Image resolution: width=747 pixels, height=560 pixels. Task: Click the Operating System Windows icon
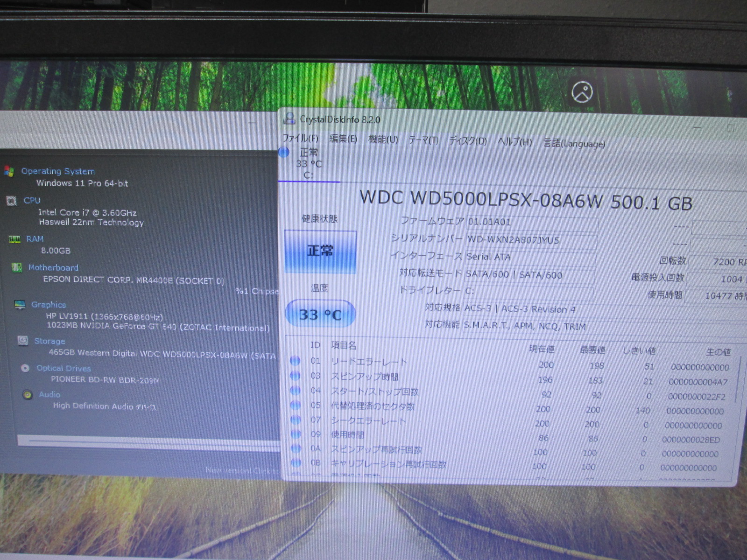(x=8, y=171)
